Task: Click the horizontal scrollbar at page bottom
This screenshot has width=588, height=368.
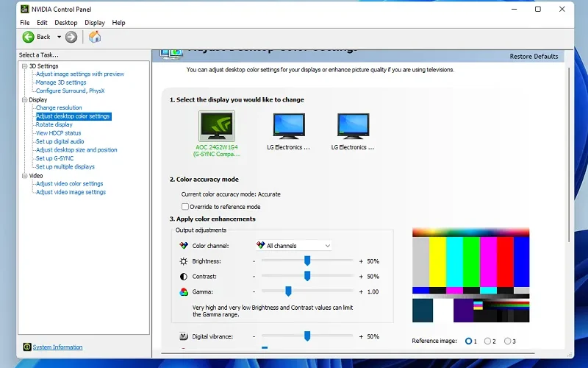Action: pos(348,353)
